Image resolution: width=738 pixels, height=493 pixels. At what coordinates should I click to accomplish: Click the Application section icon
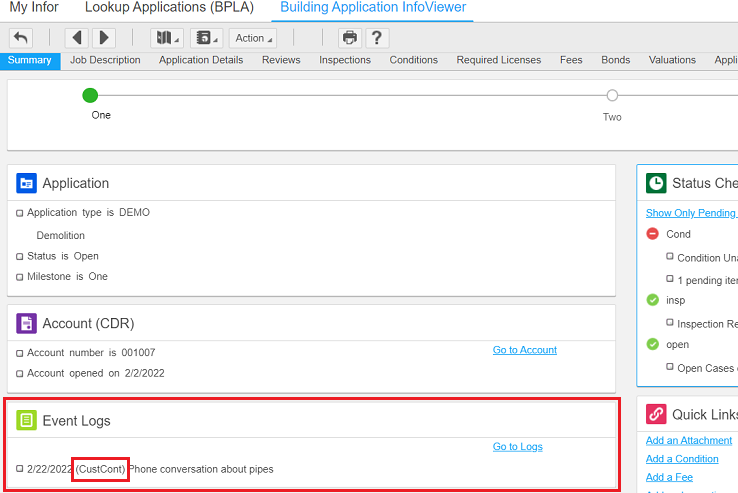point(26,183)
